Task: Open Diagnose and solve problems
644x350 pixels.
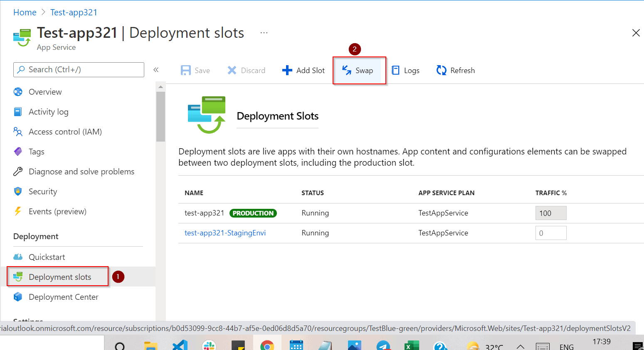Action: click(x=81, y=171)
